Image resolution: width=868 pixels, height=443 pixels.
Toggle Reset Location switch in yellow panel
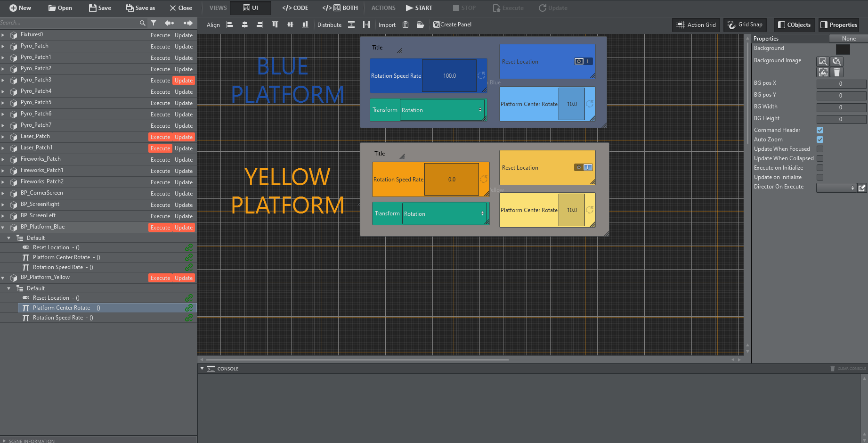pos(584,167)
